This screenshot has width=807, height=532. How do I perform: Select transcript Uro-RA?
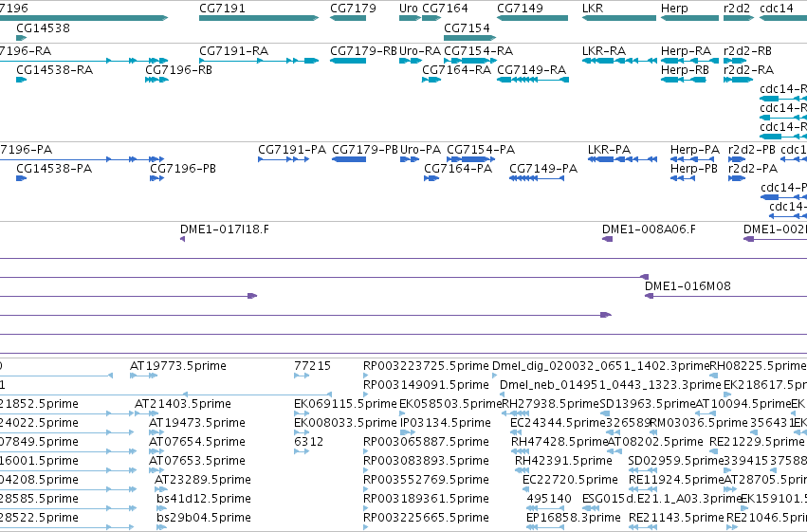410,61
